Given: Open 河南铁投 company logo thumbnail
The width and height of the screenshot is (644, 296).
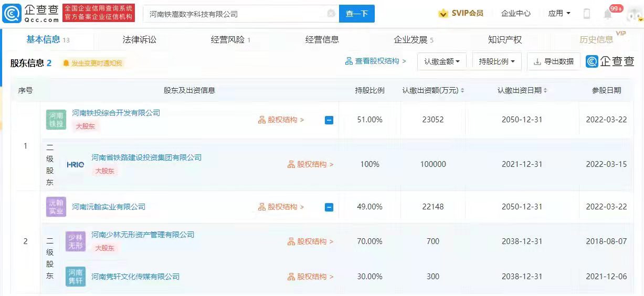Looking at the screenshot, I should point(56,120).
